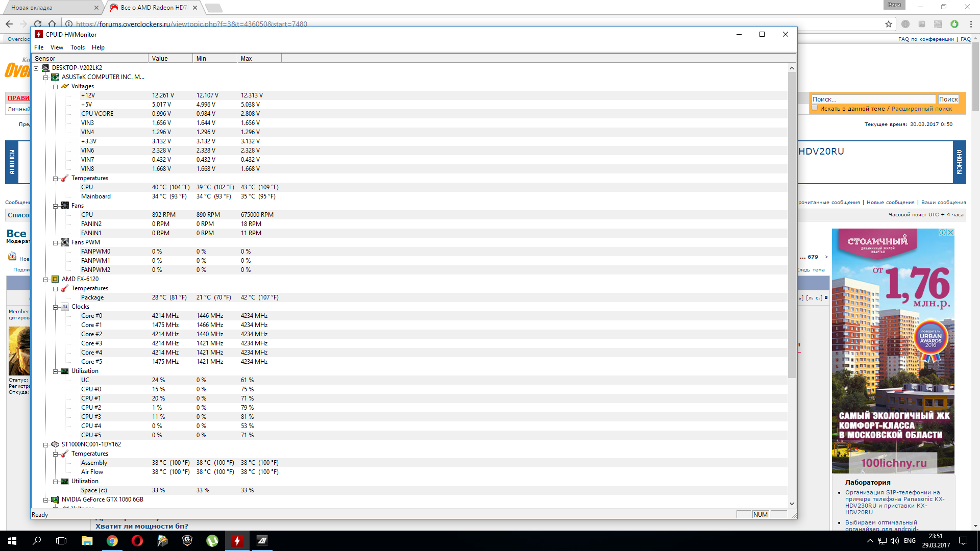The height and width of the screenshot is (551, 980).
Task: Reload the page with browser refresh icon
Action: pos(38,24)
